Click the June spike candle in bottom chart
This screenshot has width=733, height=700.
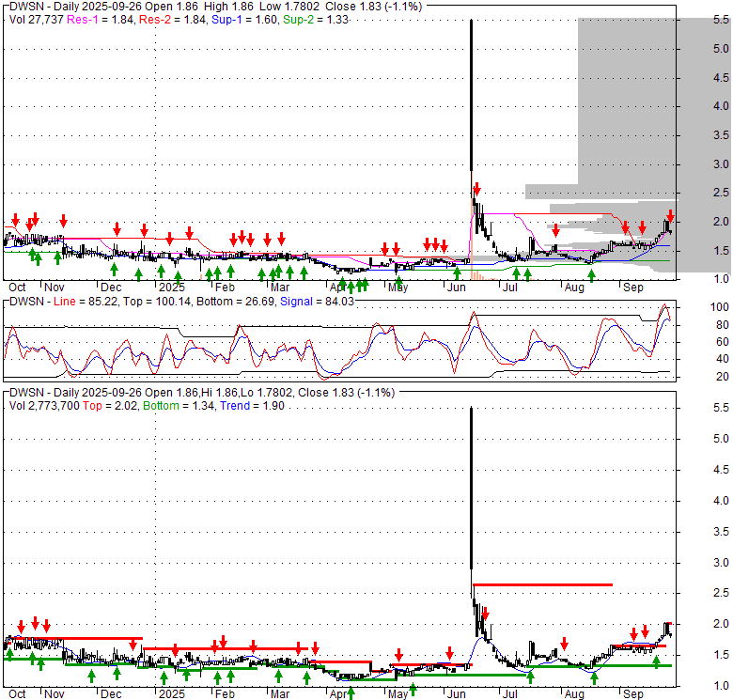(x=471, y=489)
